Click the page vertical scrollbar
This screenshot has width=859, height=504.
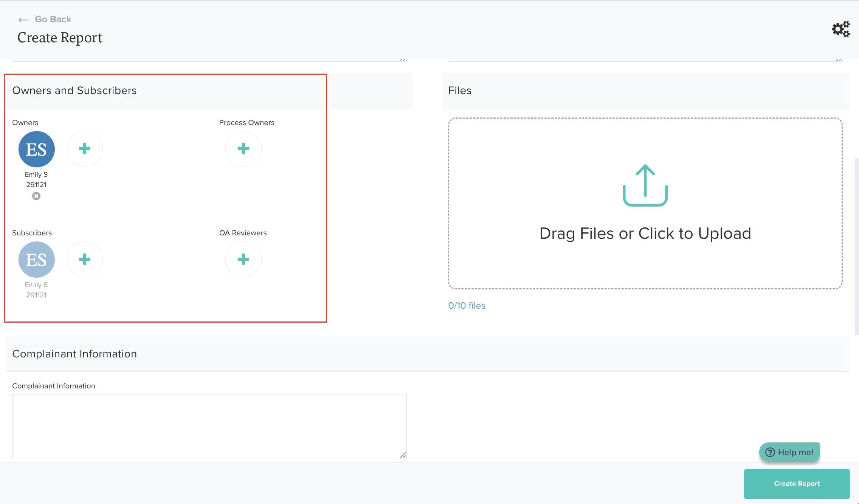pos(856,246)
